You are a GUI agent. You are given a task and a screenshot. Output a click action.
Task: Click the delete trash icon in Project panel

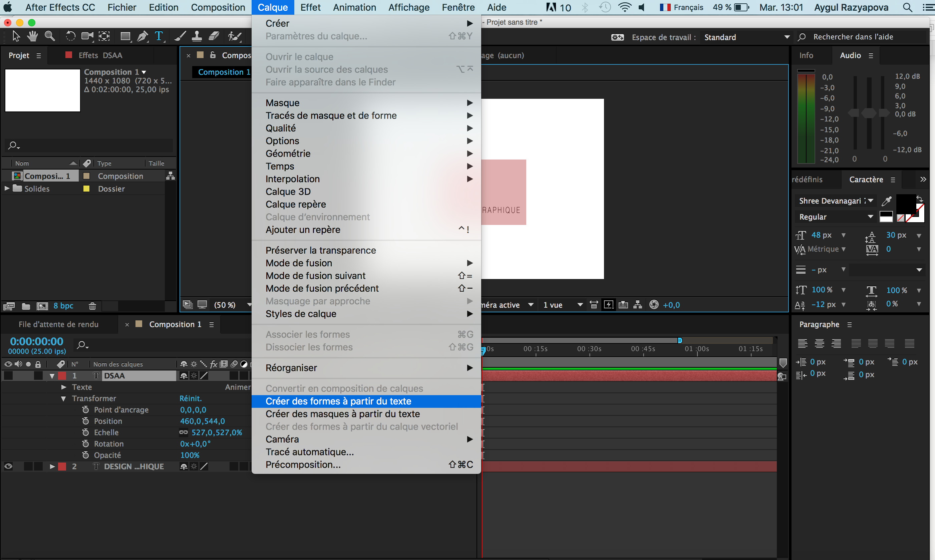point(92,306)
